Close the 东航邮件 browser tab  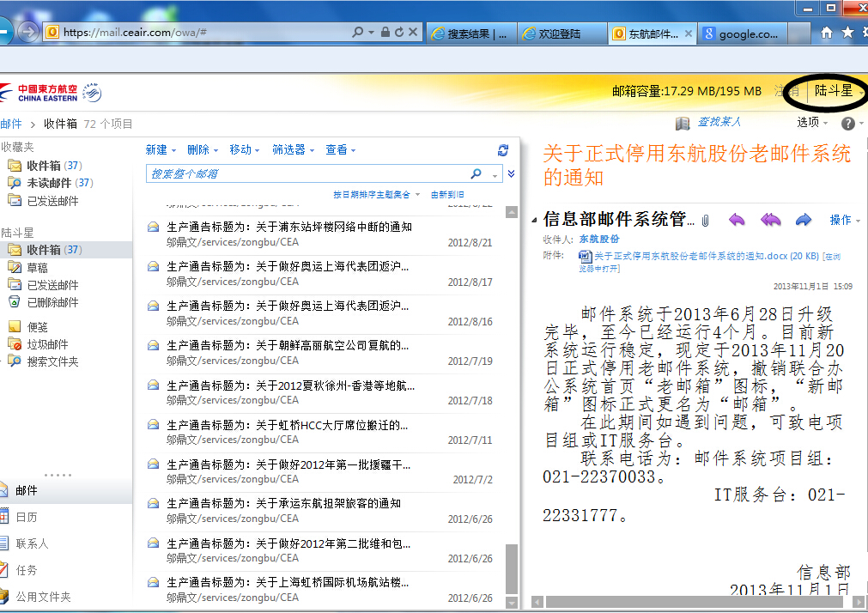(688, 33)
